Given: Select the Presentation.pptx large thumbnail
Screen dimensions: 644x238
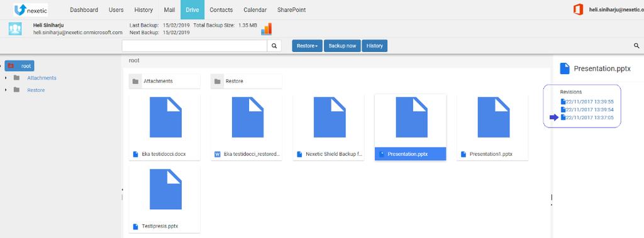Looking at the screenshot, I should click(x=411, y=117).
